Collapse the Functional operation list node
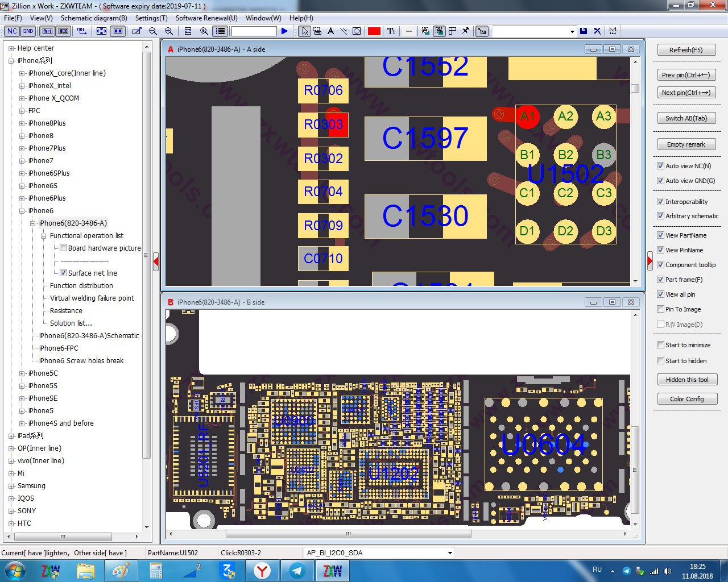 (43, 236)
